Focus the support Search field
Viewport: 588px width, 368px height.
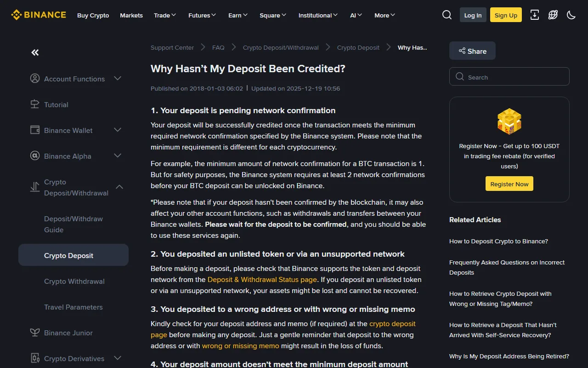[509, 77]
